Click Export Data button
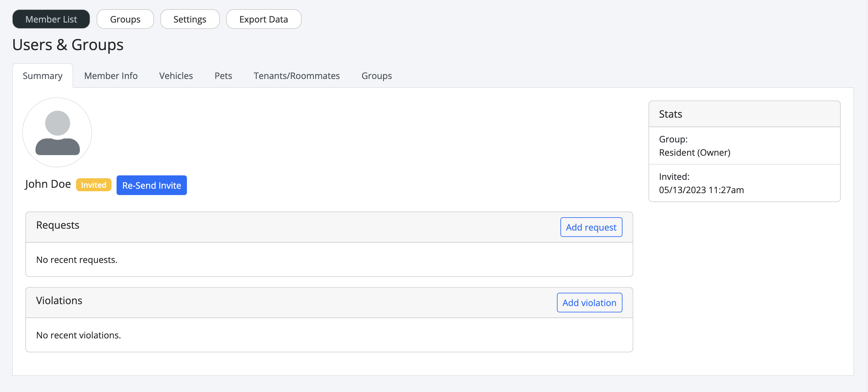 [x=264, y=19]
